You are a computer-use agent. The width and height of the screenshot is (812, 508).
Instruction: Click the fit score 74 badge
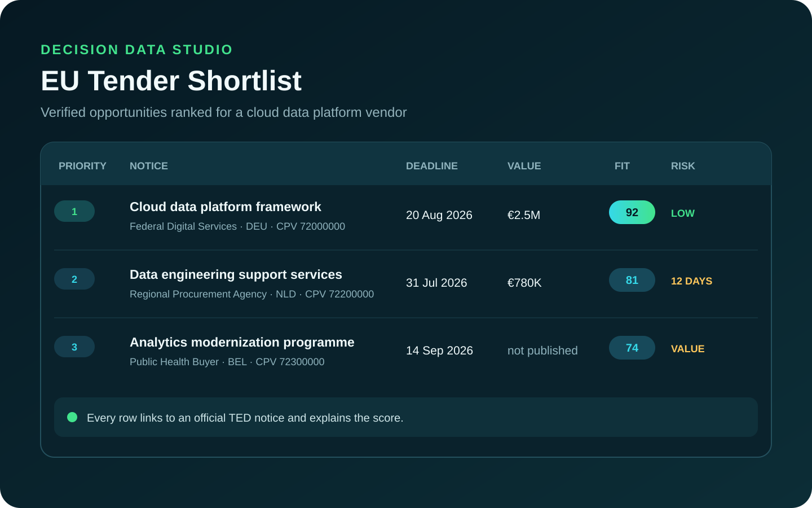point(632,348)
